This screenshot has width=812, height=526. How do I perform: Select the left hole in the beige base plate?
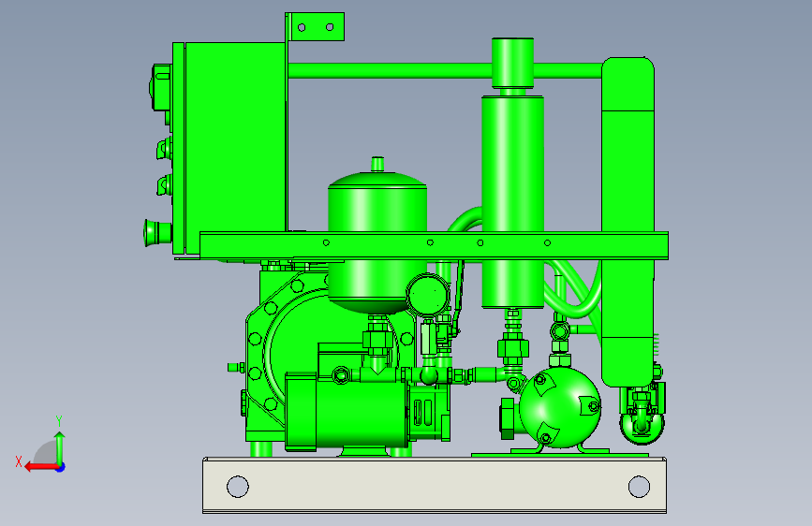point(238,487)
